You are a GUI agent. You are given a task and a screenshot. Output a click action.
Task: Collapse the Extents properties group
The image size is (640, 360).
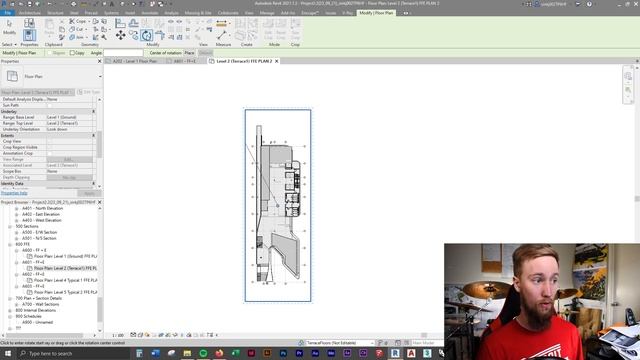click(93, 136)
